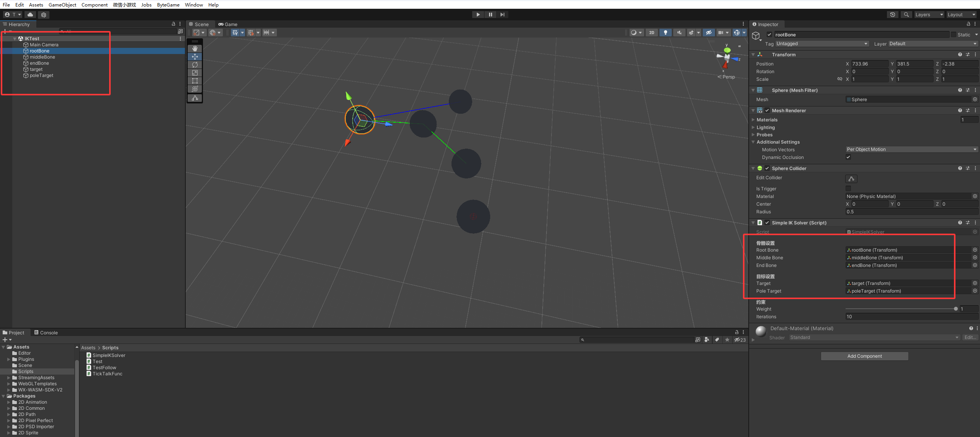Click the Weight slider handle
980x437 pixels.
pos(956,309)
